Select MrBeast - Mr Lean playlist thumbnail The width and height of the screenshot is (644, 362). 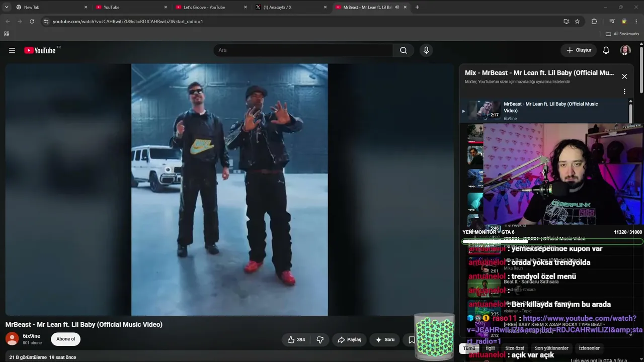pyautogui.click(x=484, y=111)
